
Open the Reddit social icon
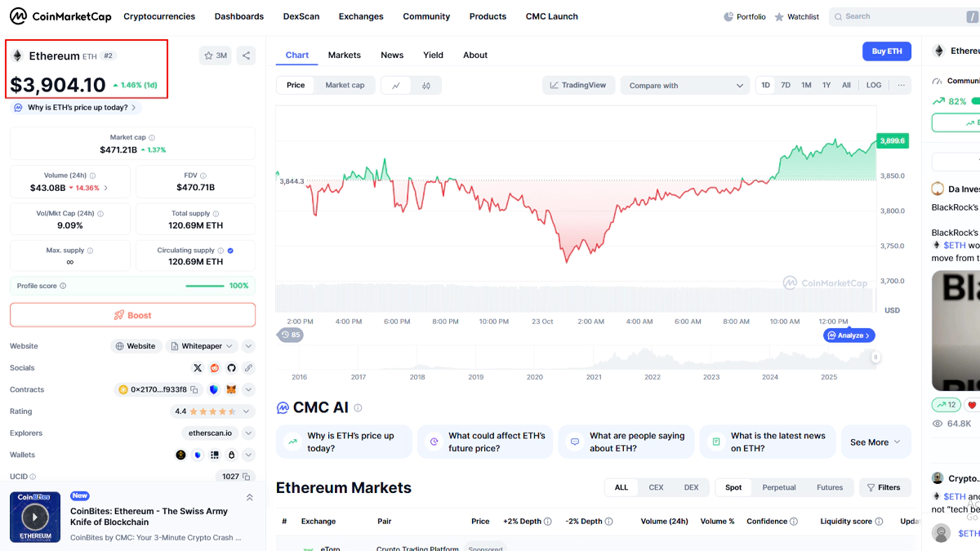[215, 368]
